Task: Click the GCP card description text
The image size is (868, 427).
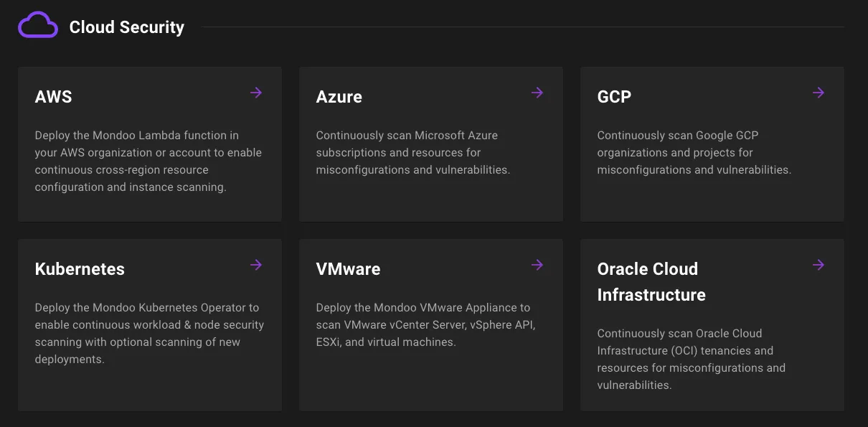Action: coord(694,152)
